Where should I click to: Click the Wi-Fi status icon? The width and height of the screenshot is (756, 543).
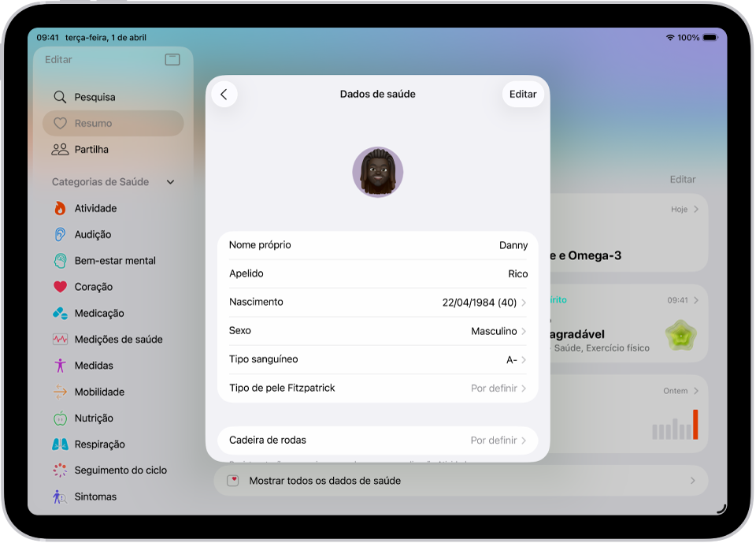(669, 37)
